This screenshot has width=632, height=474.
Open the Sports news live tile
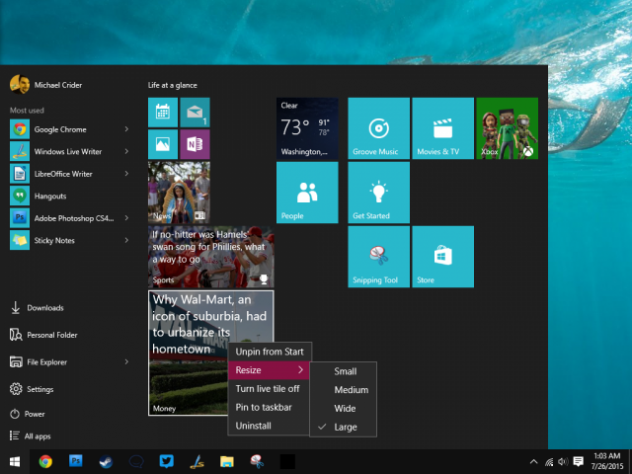pos(210,257)
